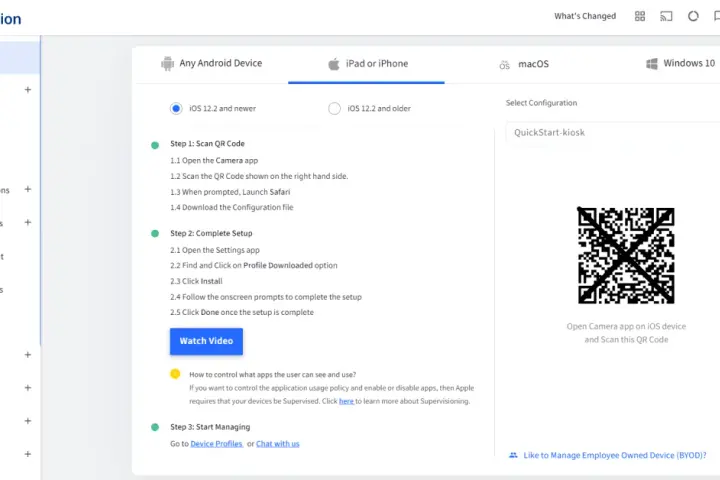Click the Apple logo icon
720x480 pixels.
[x=334, y=64]
